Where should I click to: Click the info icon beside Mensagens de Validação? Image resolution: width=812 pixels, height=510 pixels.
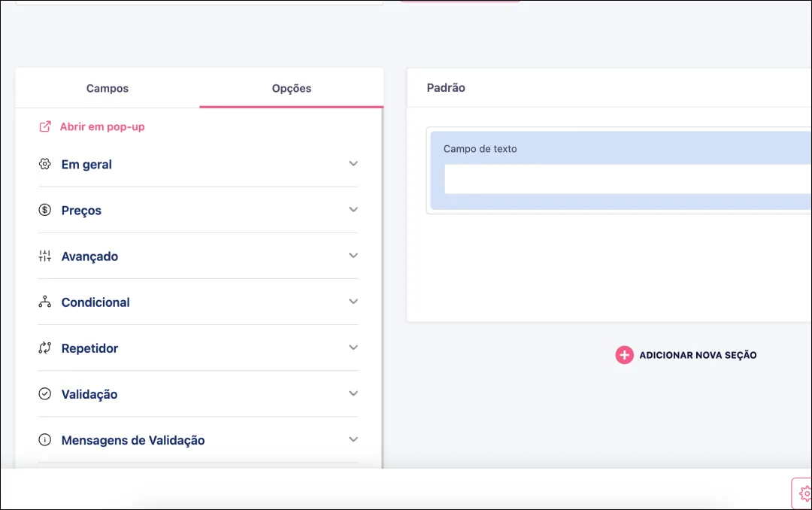coord(44,439)
